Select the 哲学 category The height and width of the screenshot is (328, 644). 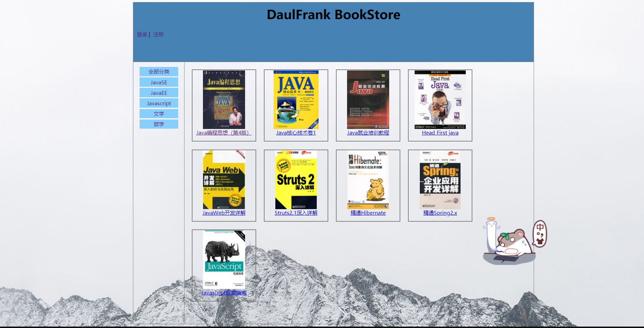point(159,124)
